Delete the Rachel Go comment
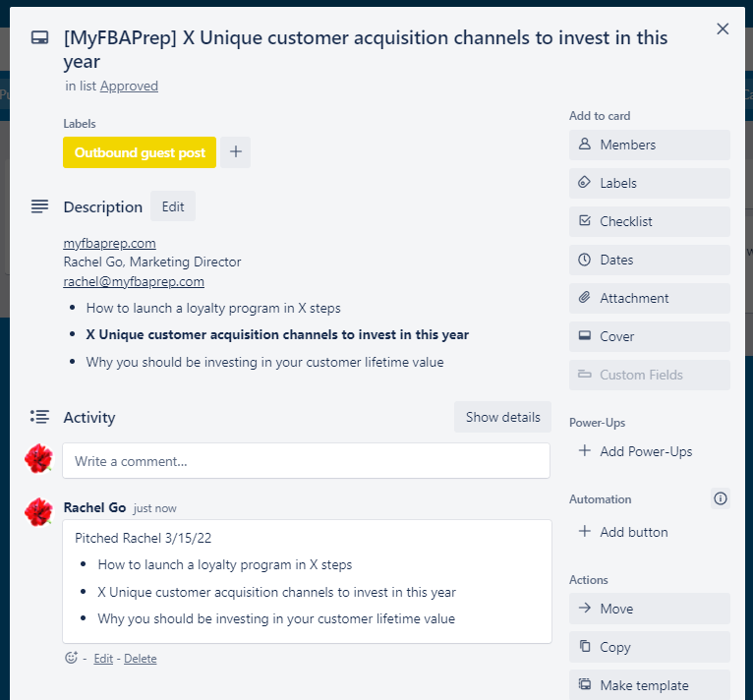This screenshot has width=753, height=700. click(x=141, y=658)
